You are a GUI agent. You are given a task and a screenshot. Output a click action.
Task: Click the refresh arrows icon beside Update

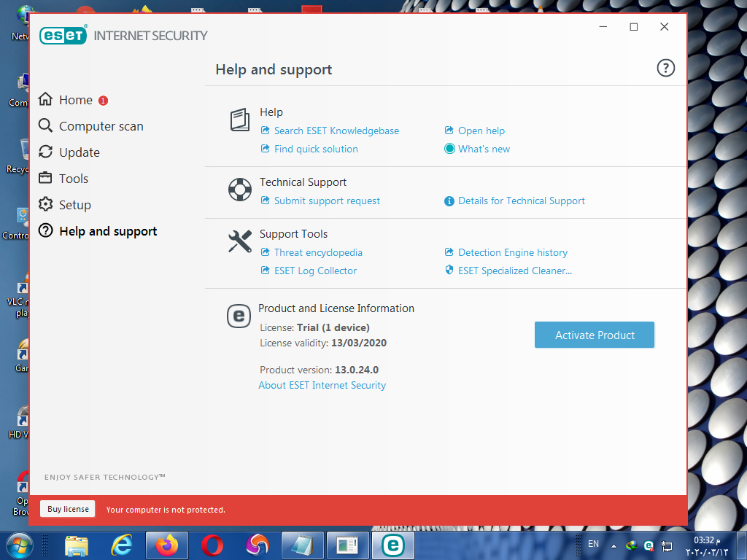pyautogui.click(x=45, y=152)
